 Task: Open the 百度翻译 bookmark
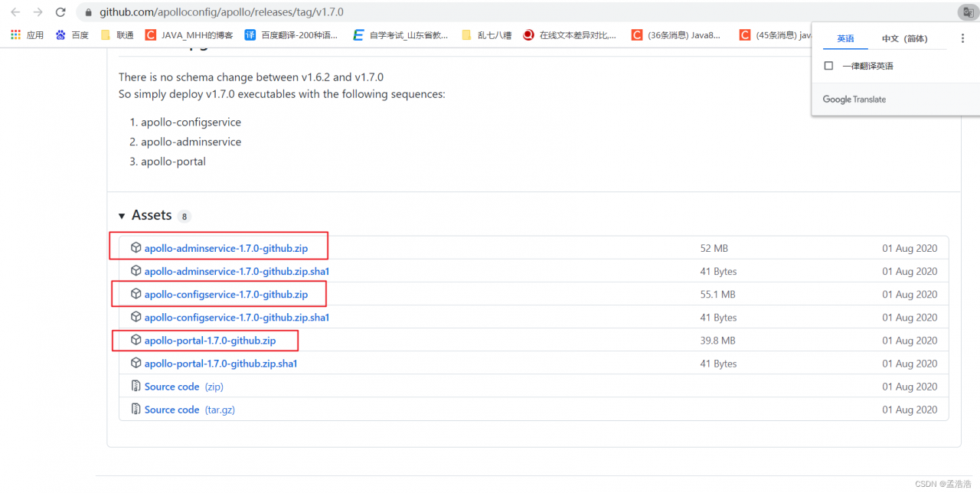click(x=292, y=34)
